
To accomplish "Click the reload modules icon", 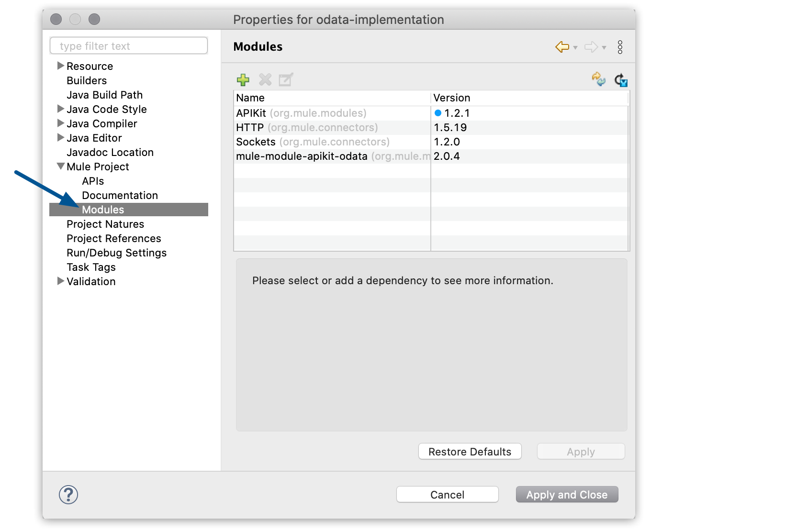I will point(620,79).
